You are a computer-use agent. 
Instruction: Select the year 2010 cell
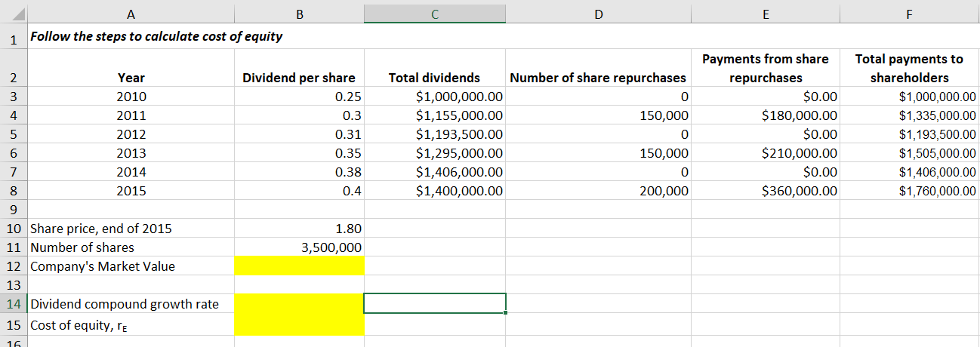pos(131,97)
